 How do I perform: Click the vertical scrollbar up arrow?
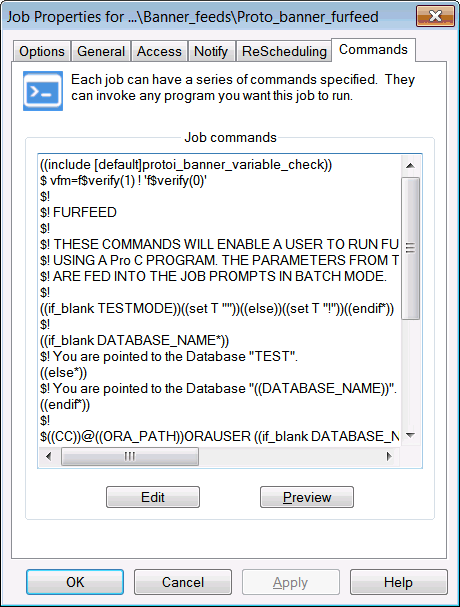coord(410,166)
